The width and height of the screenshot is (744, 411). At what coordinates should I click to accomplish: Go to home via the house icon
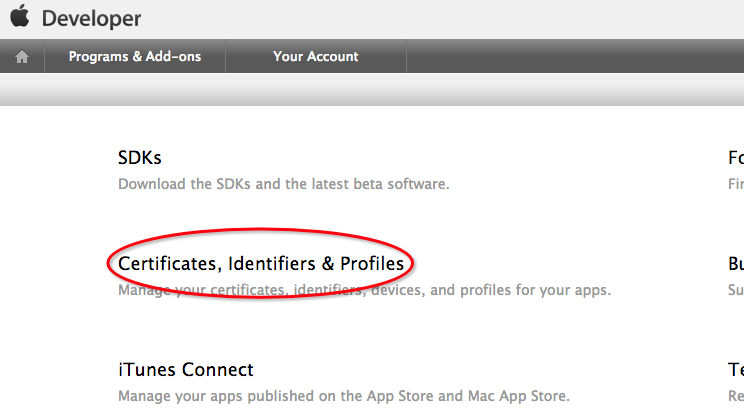(21, 57)
